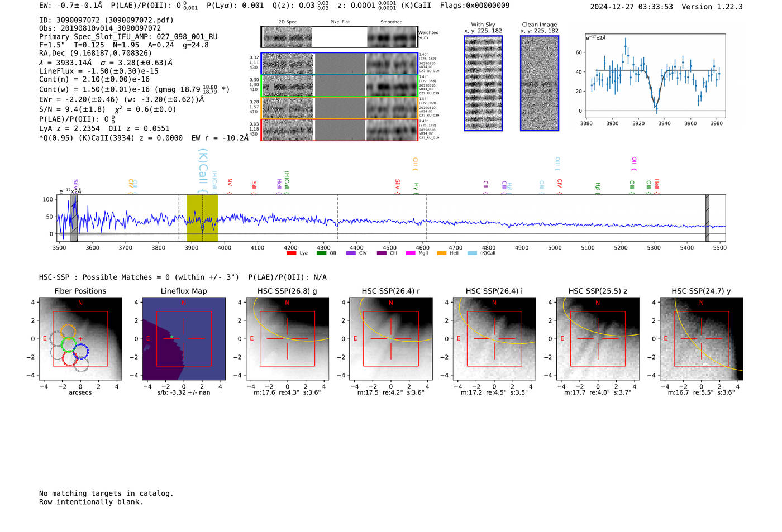The image size is (782, 532).
Task: Open the Clean Image cutout
Action: point(540,83)
